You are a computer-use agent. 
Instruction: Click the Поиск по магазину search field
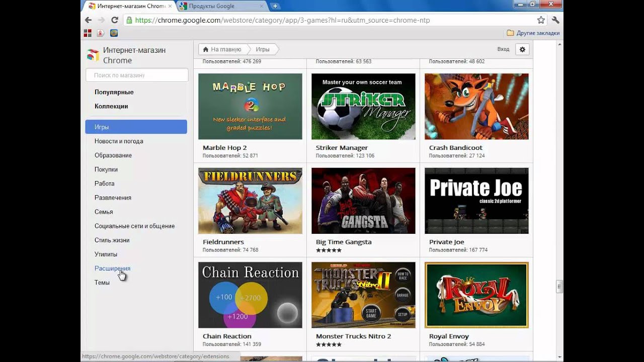click(137, 75)
